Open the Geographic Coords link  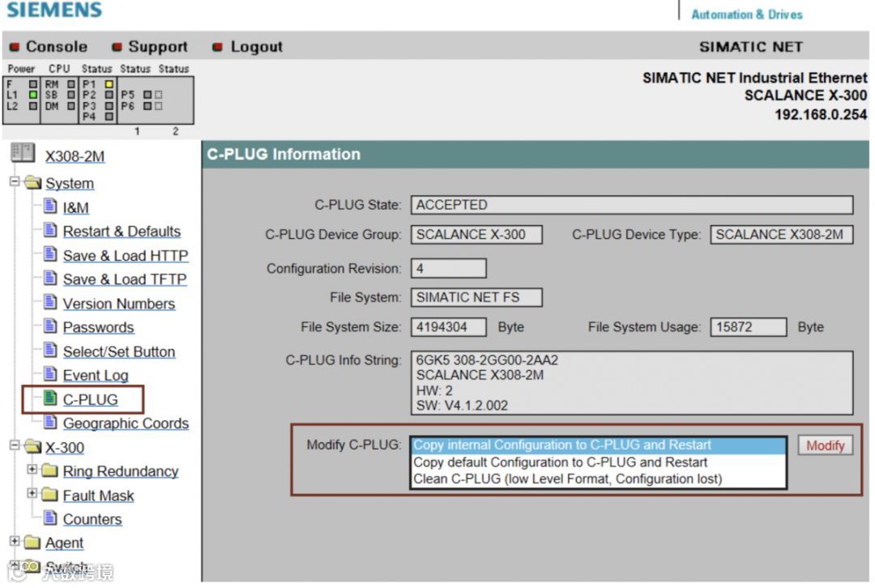126,423
